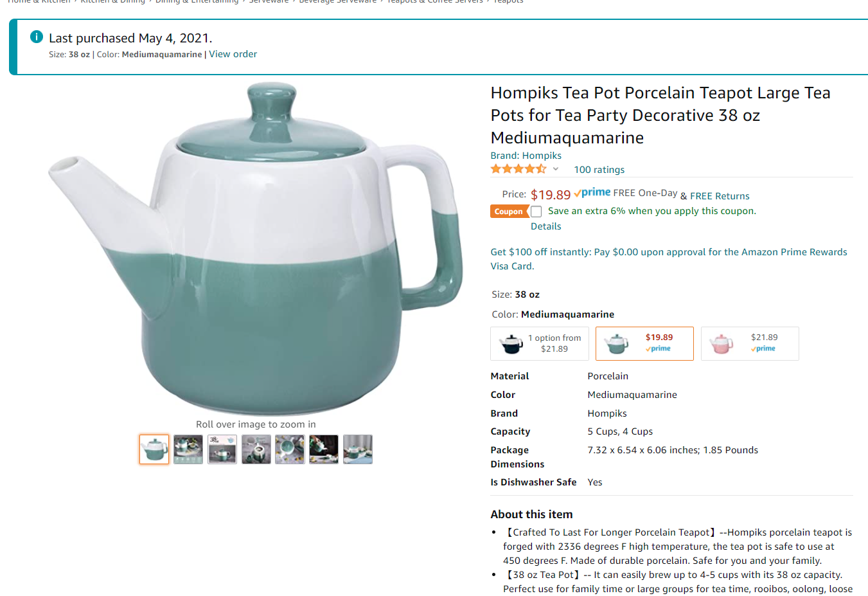Expand the star rating dropdown arrow
This screenshot has height=596, width=868.
click(556, 169)
